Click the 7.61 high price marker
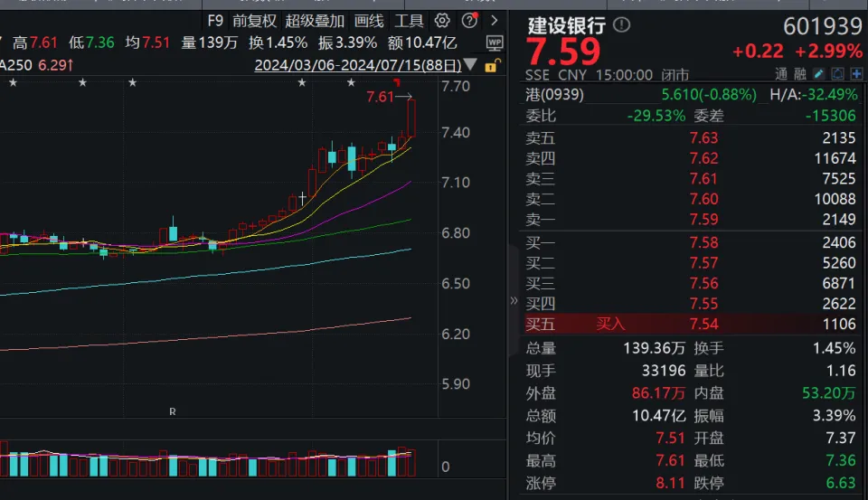This screenshot has height=500, width=868. tap(381, 97)
